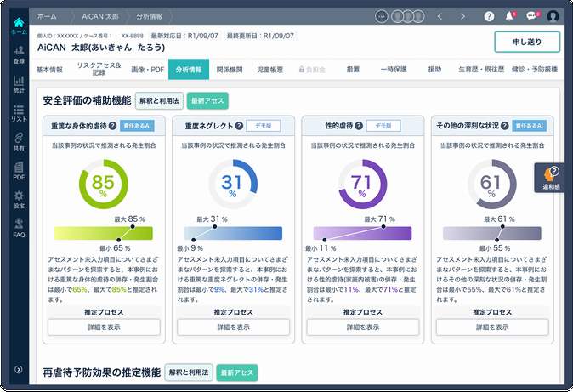
Task: Open the 共有 share sidebar icon
Action: tap(19, 142)
